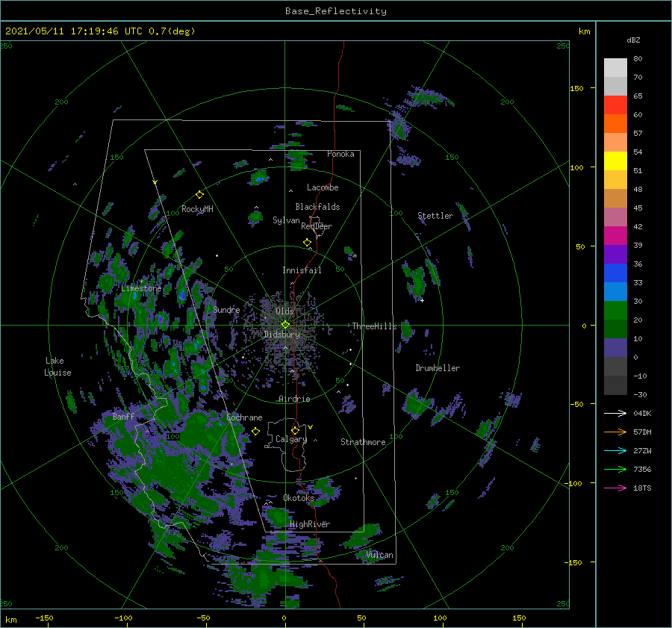Click the Airdrie city label
The width and height of the screenshot is (672, 628).
click(x=294, y=399)
